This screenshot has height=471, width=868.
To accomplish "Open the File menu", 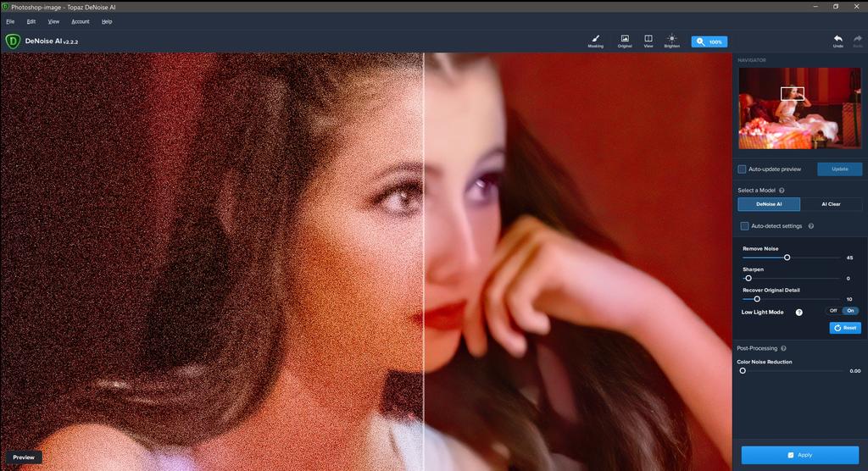I will tap(10, 21).
